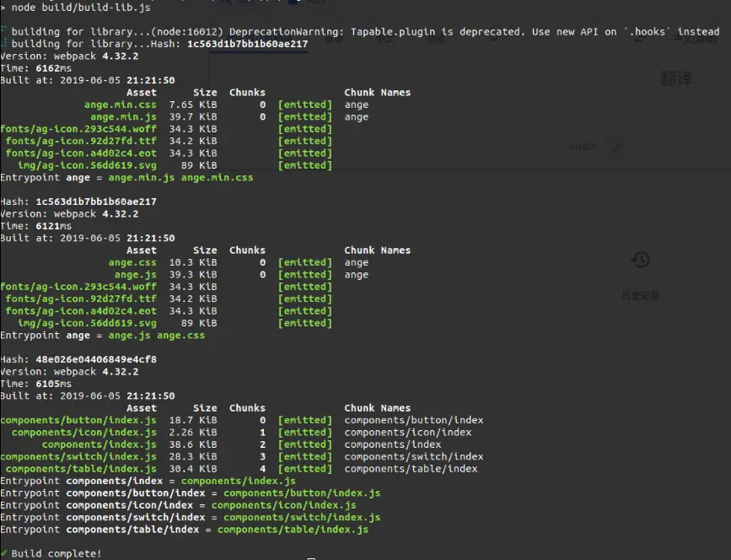Select the '38.6 KiB' size value

tap(193, 444)
